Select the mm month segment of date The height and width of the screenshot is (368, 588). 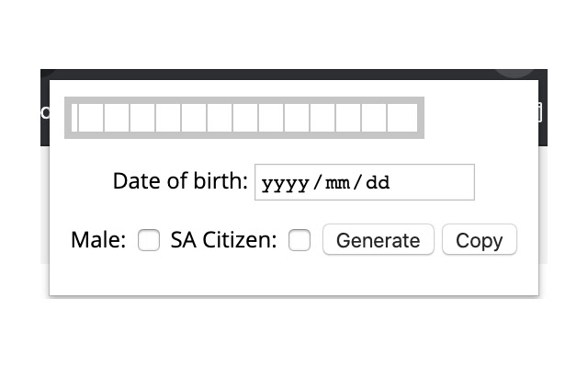(337, 182)
